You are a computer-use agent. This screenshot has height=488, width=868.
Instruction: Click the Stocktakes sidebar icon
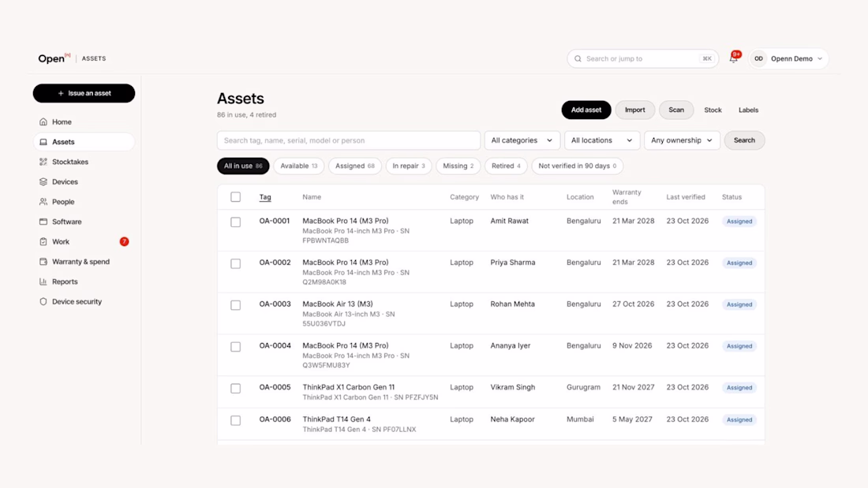[43, 162]
